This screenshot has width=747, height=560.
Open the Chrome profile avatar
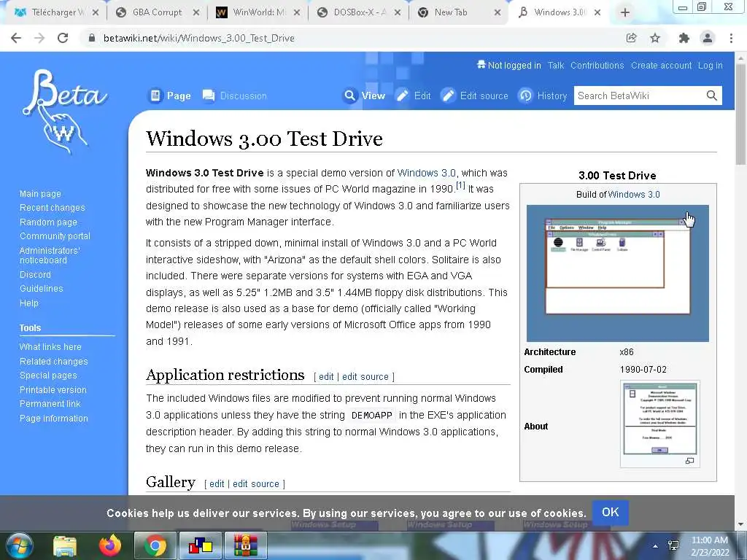pyautogui.click(x=708, y=38)
